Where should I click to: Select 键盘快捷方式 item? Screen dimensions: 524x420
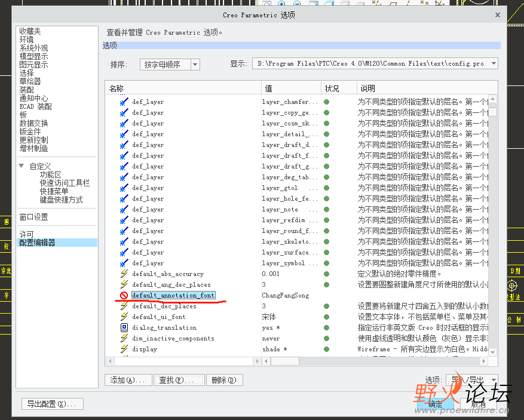pyautogui.click(x=61, y=200)
